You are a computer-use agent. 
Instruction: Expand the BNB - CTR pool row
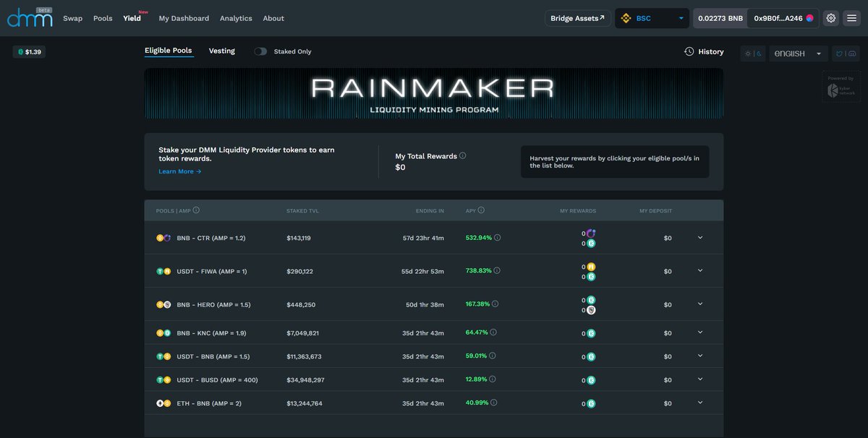[699, 237]
